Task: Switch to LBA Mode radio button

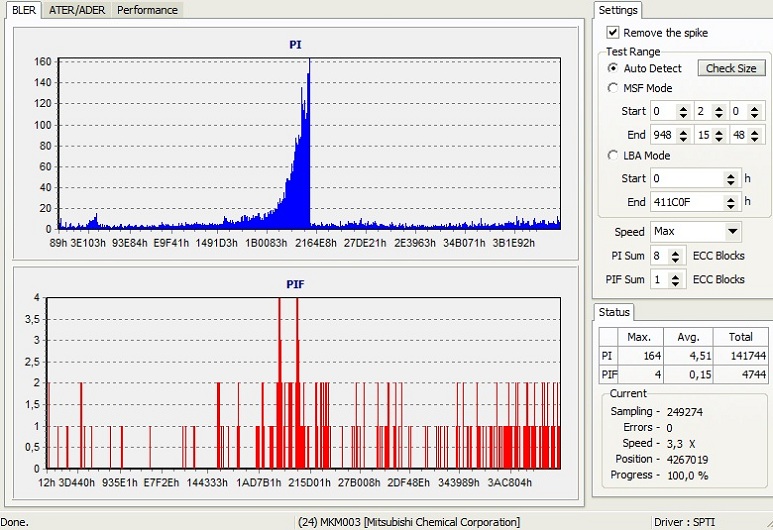Action: (x=614, y=155)
